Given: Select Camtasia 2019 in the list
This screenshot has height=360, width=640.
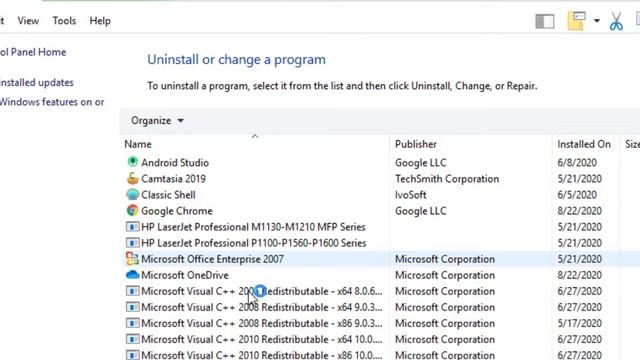Looking at the screenshot, I should point(173,179).
